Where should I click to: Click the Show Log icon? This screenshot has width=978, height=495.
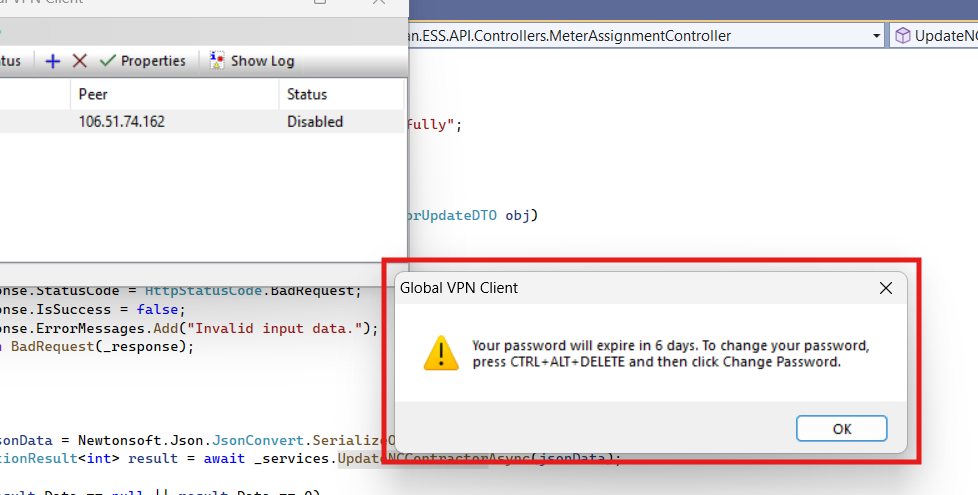pyautogui.click(x=217, y=60)
